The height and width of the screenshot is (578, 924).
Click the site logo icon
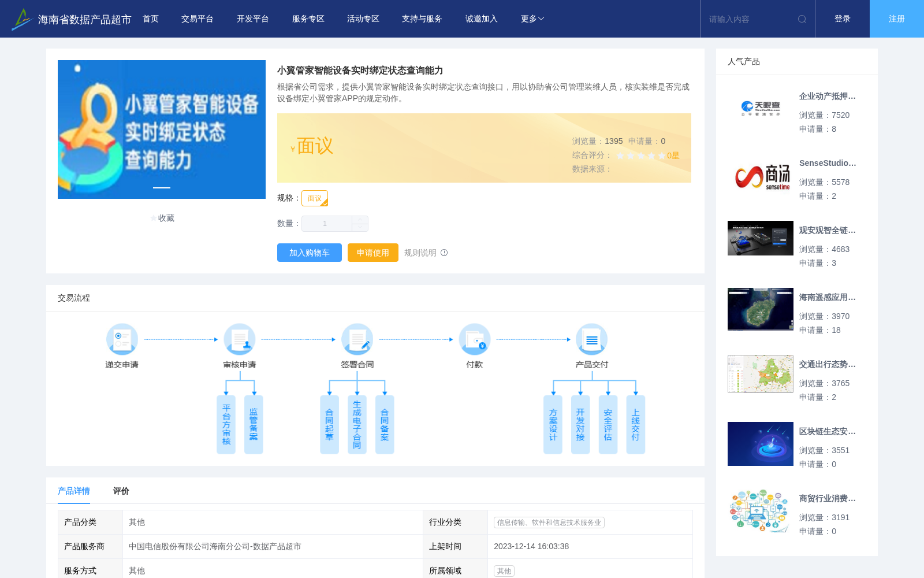pos(21,19)
